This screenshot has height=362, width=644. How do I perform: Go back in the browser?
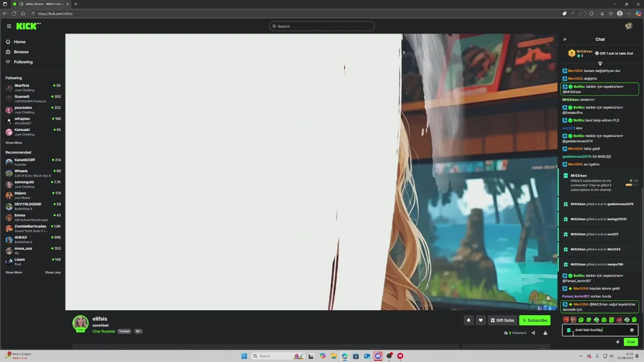[5, 14]
